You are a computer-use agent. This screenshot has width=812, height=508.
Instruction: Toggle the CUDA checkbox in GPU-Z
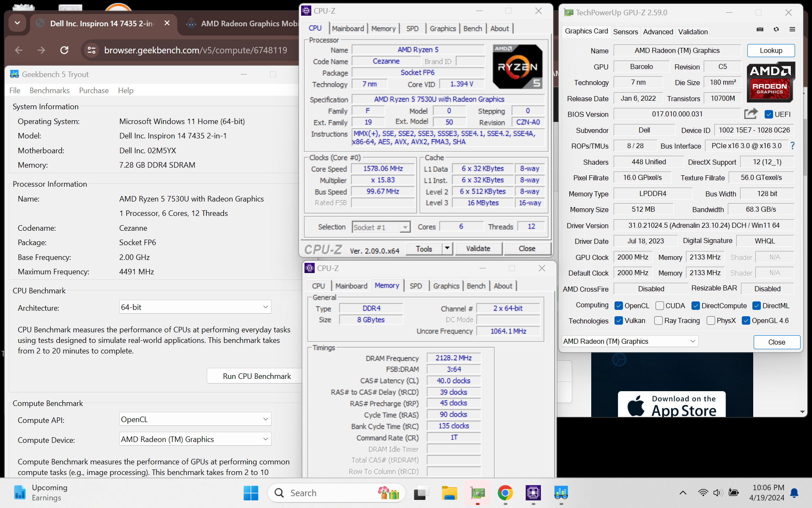click(x=660, y=306)
